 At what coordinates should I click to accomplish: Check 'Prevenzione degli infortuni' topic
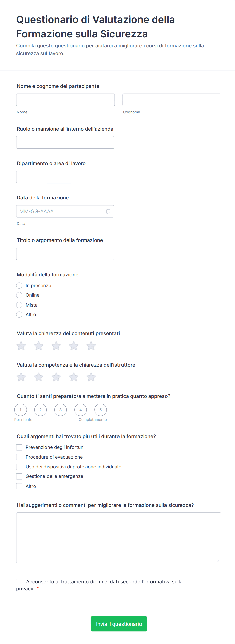(x=19, y=447)
